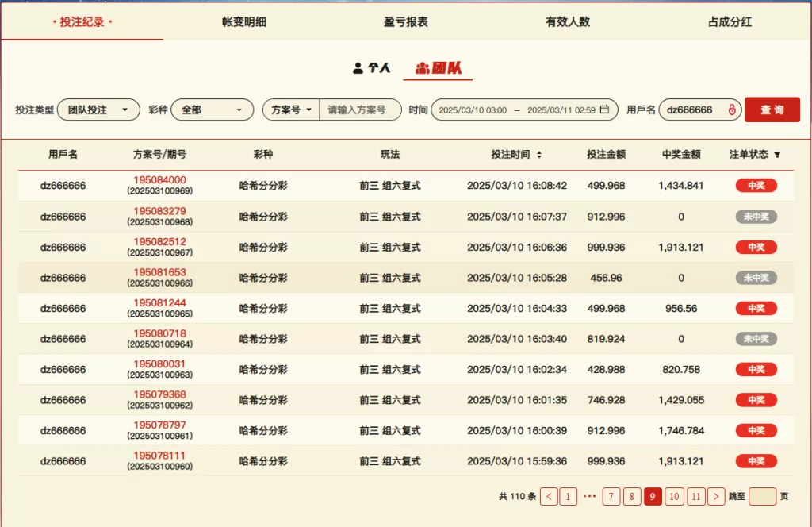The image size is (812, 527).
Task: Click the 中奖金额 column header
Action: (681, 155)
